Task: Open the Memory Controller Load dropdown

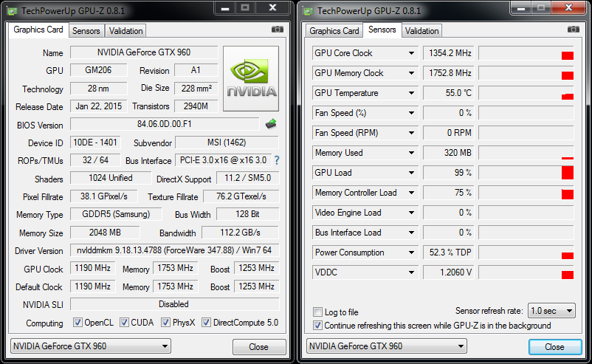Action: pos(412,193)
